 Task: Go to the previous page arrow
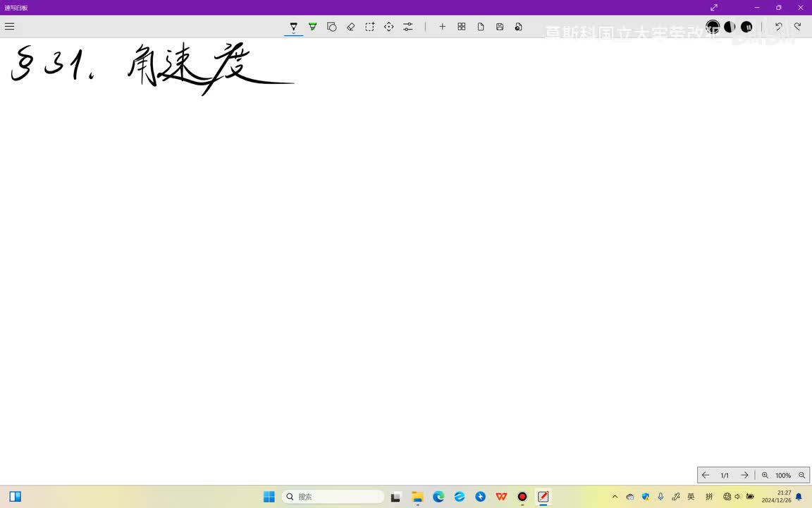706,475
